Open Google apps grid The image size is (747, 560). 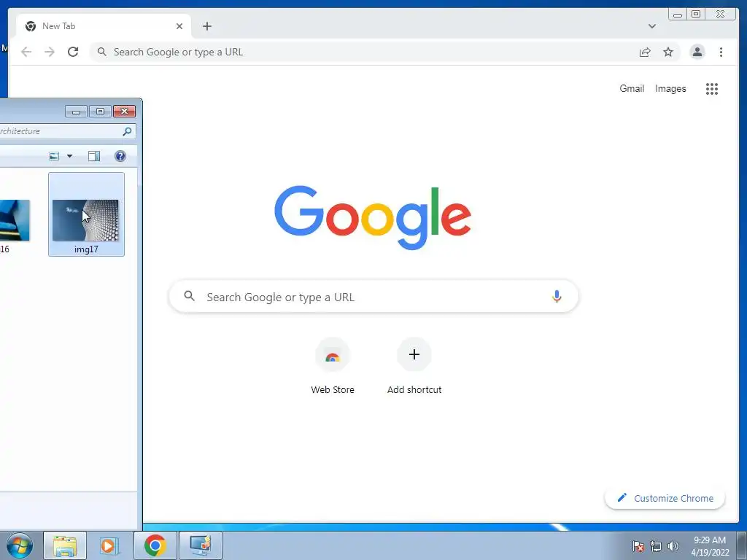[712, 88]
